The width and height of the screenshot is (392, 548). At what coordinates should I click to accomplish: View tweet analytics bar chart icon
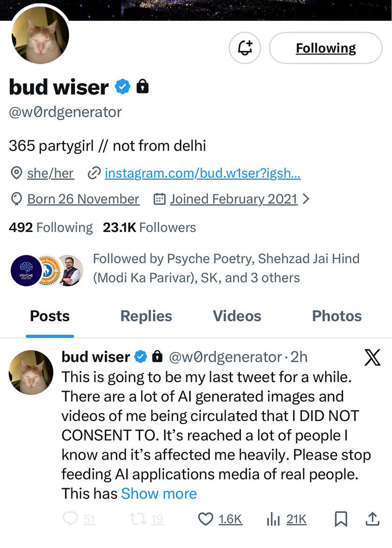point(274,519)
